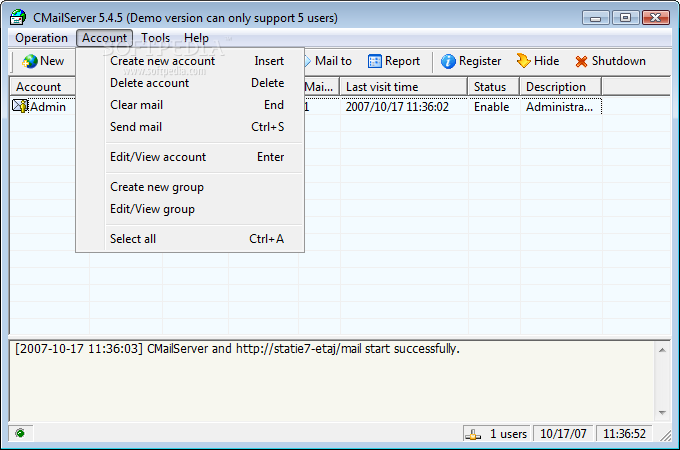Click the red Shutdown X icon

(581, 62)
